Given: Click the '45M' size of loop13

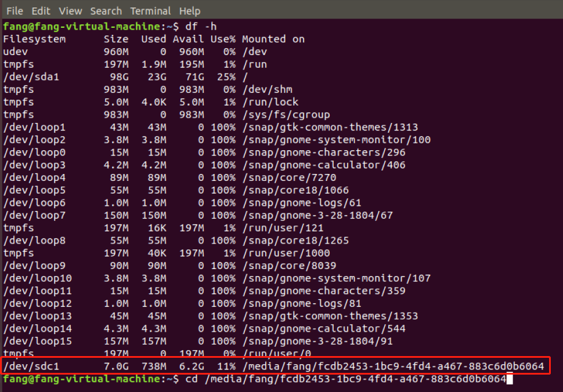Looking at the screenshot, I should [x=119, y=315].
